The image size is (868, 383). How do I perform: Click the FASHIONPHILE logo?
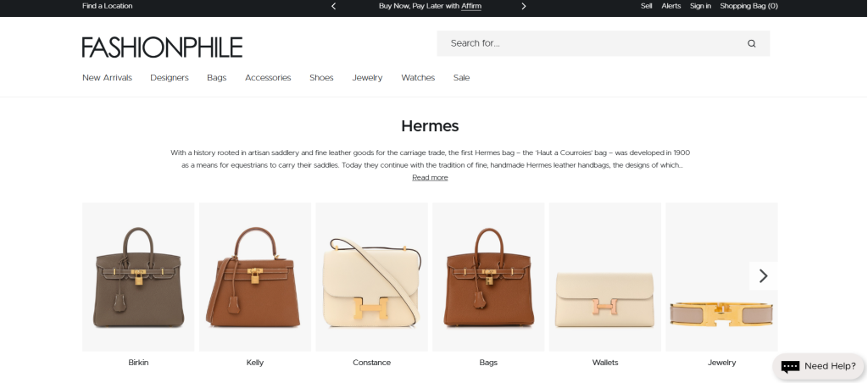point(162,47)
